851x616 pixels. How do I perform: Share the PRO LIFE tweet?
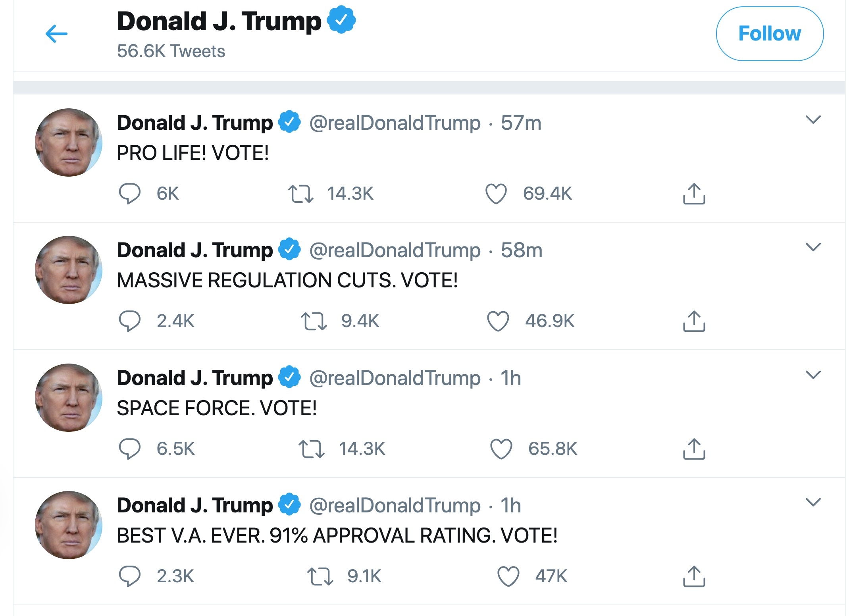(695, 193)
